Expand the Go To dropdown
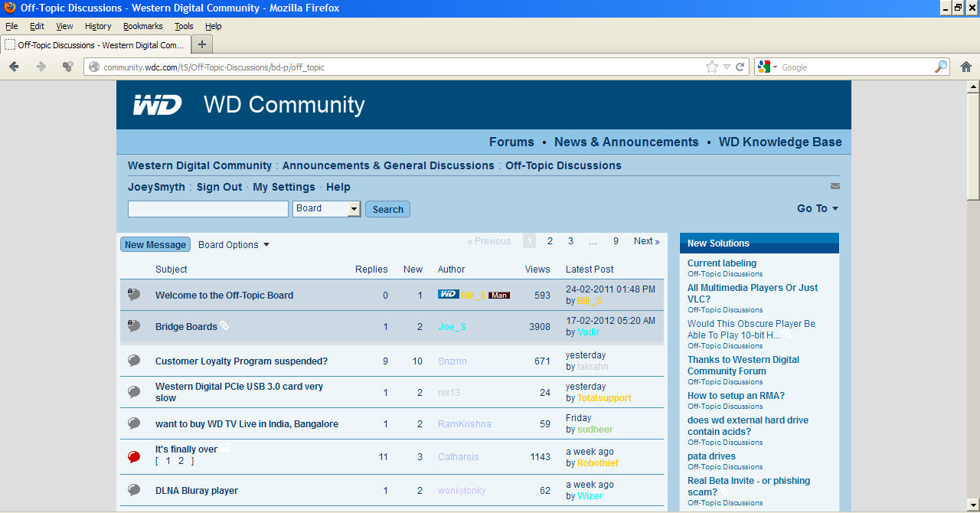This screenshot has height=513, width=980. (x=818, y=208)
